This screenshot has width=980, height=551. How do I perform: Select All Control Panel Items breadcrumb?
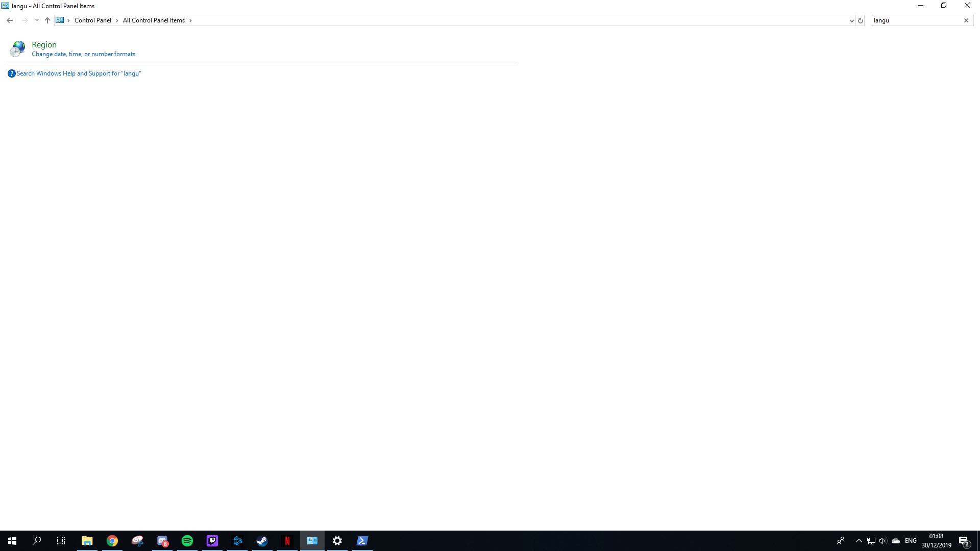(154, 20)
